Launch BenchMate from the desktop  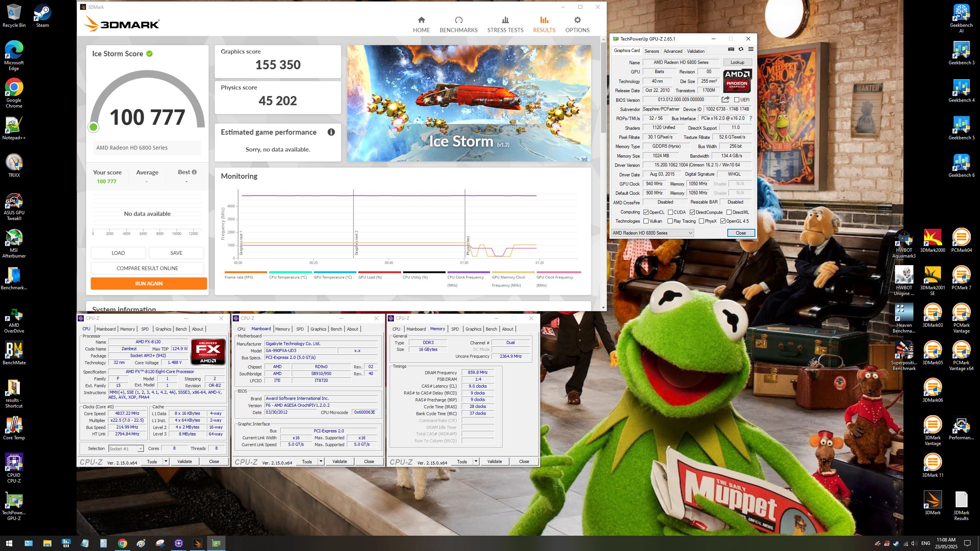(14, 352)
